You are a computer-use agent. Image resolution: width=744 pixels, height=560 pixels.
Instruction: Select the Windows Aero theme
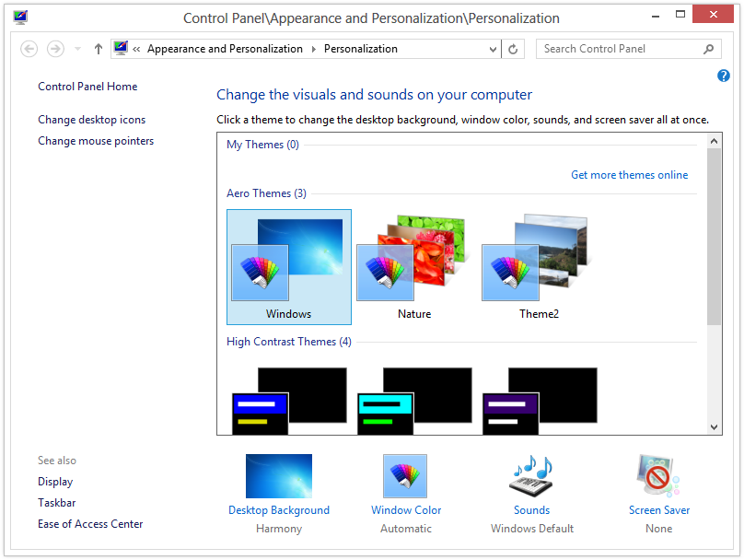tap(289, 267)
